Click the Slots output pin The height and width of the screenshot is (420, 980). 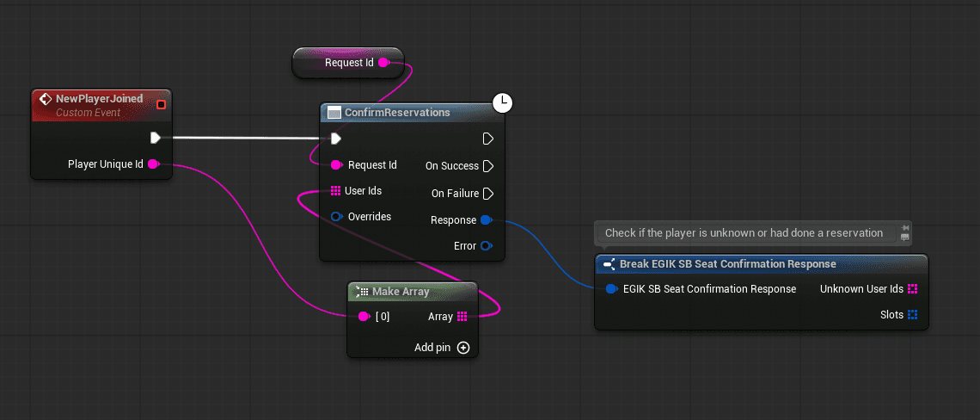[912, 315]
